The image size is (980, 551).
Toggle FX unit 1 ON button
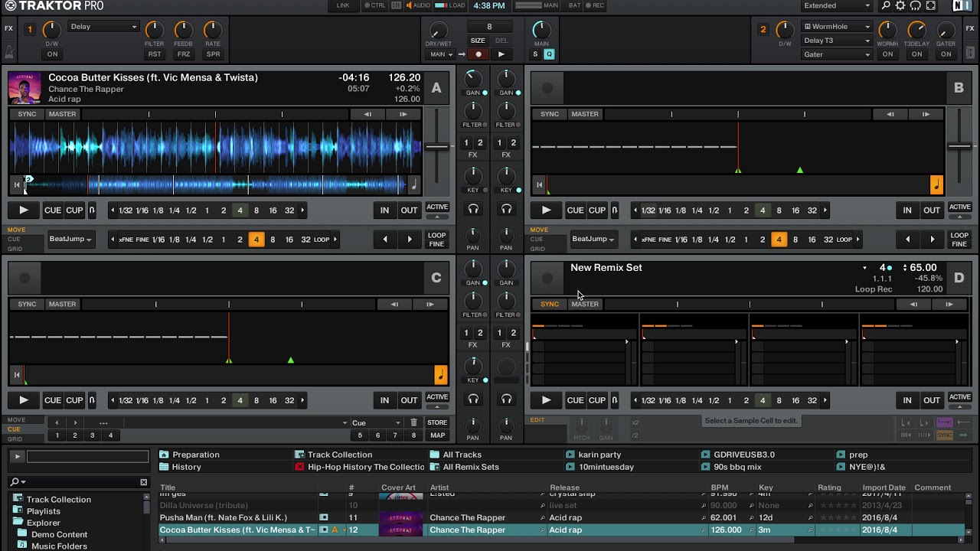pos(52,54)
